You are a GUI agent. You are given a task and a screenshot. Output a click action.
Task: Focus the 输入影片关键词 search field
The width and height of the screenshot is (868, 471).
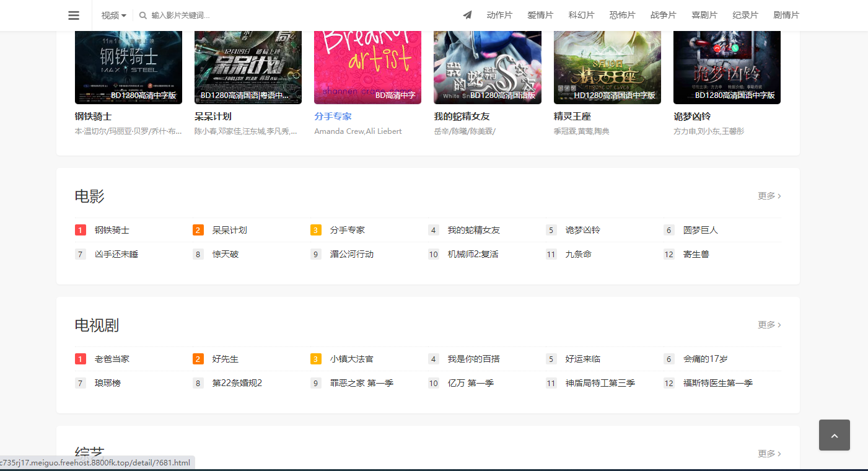coord(181,15)
